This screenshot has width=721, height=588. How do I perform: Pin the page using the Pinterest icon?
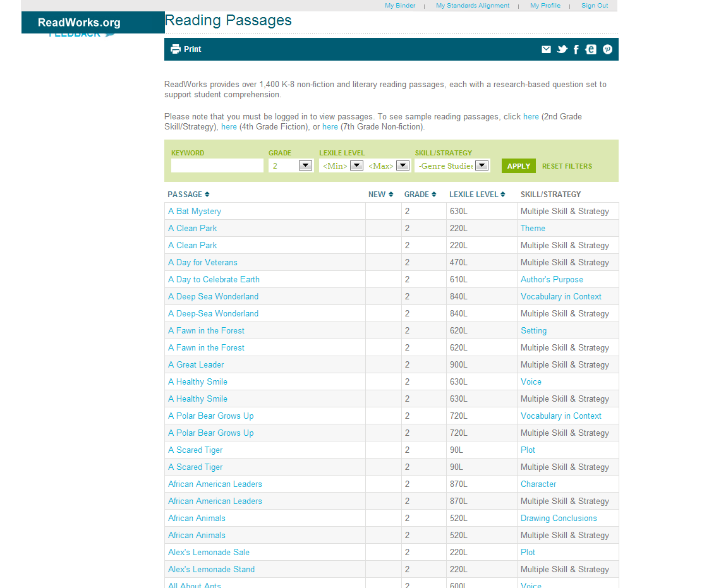(607, 49)
